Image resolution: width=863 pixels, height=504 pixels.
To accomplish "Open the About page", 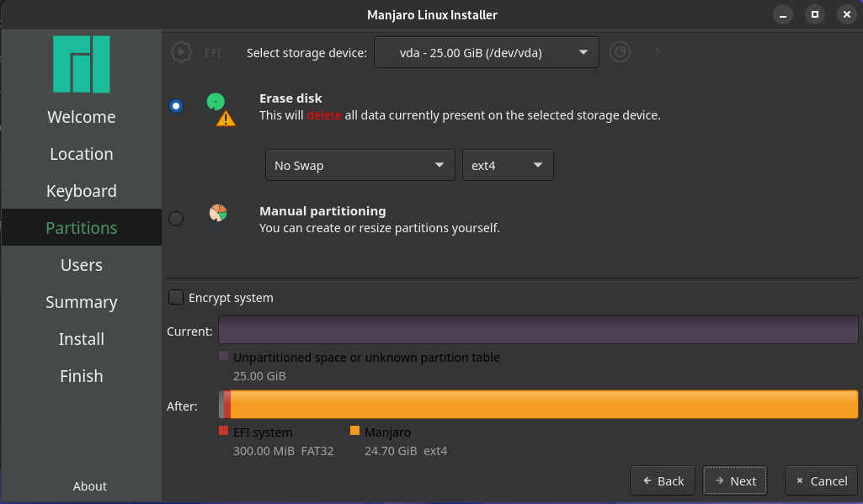I will click(89, 485).
